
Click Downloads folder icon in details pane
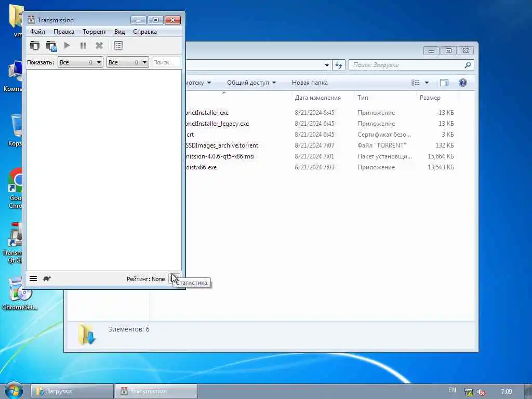pyautogui.click(x=87, y=334)
